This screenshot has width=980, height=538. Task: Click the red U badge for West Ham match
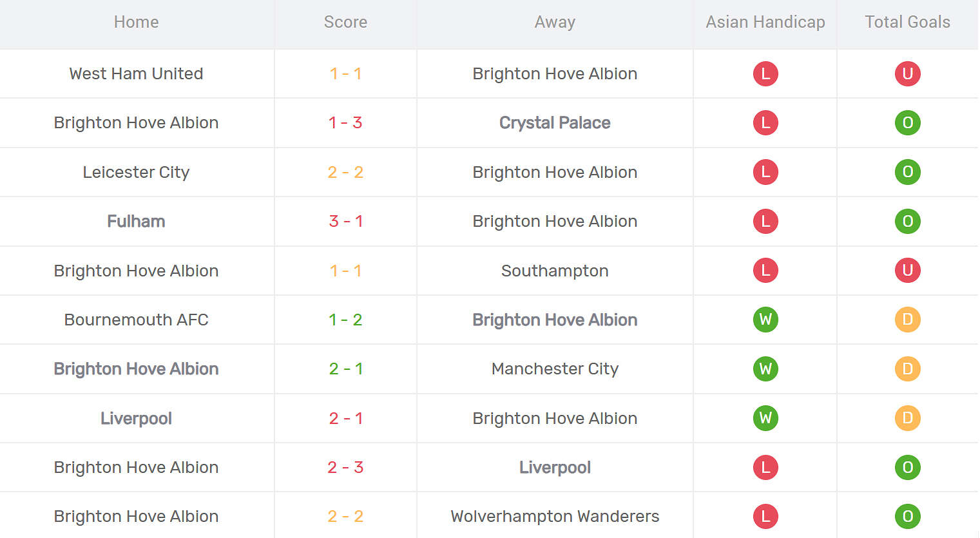pyautogui.click(x=907, y=73)
